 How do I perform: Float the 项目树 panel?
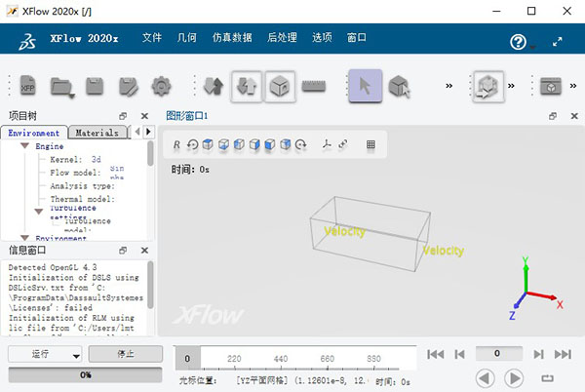pos(123,116)
